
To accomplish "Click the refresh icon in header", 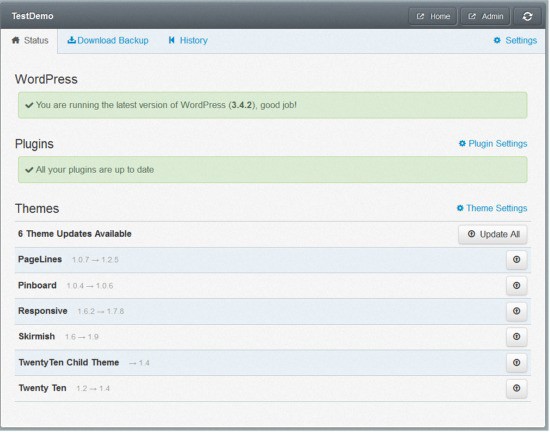I will tap(527, 16).
